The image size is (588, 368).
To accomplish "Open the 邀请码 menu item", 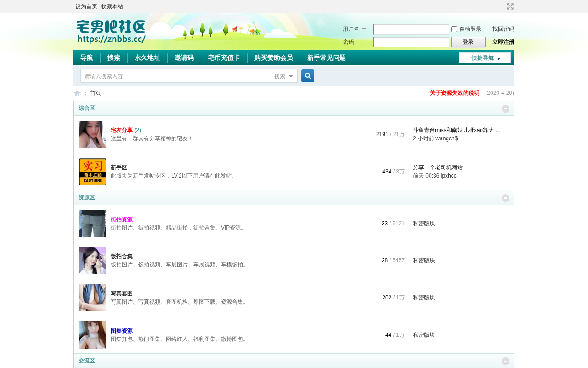I will pyautogui.click(x=184, y=58).
